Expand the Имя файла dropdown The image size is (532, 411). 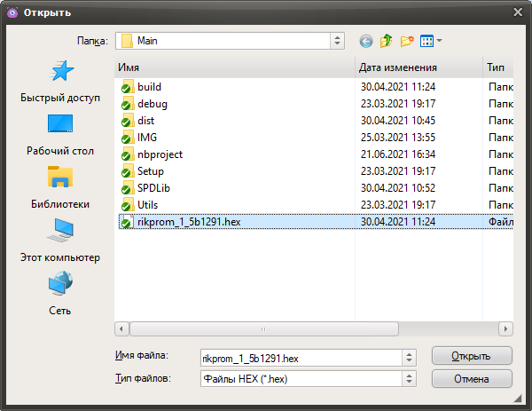pyautogui.click(x=409, y=357)
